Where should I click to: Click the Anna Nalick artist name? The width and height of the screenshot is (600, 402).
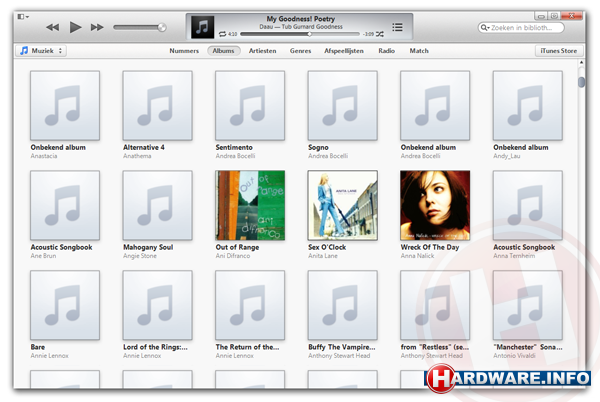[417, 256]
